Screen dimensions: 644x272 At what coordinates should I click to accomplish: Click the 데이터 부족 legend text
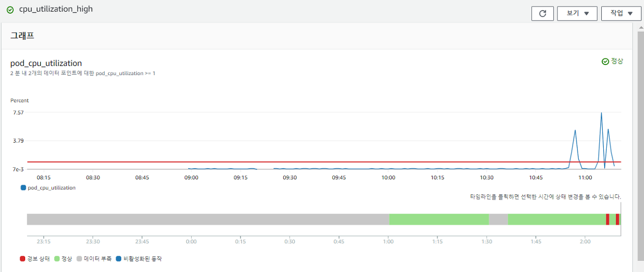coord(98,259)
